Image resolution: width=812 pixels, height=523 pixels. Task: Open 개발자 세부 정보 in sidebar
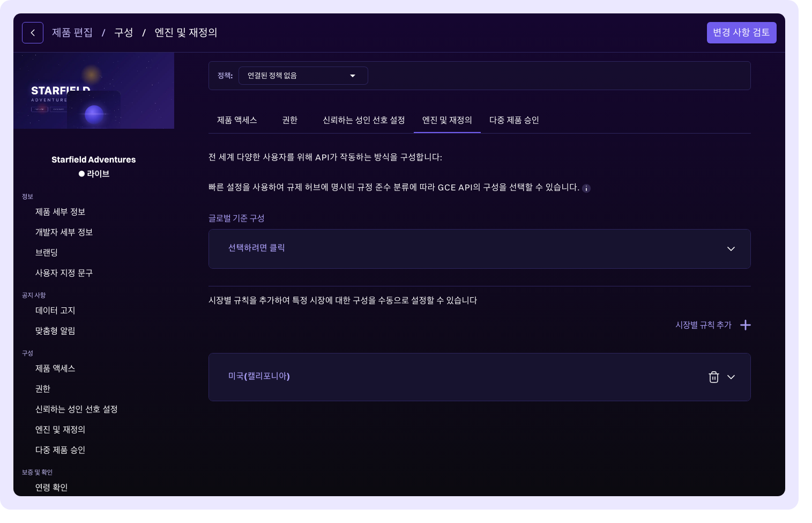tap(64, 232)
